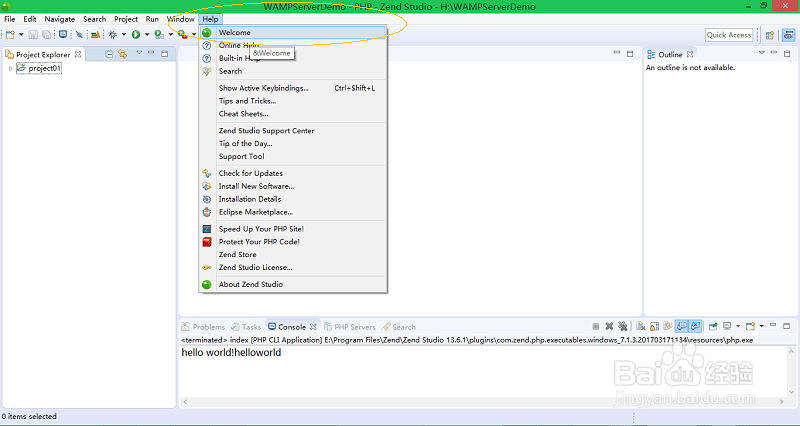800x426 pixels.
Task: Toggle Scroll Lock in Console toolbar
Action: coord(655,326)
